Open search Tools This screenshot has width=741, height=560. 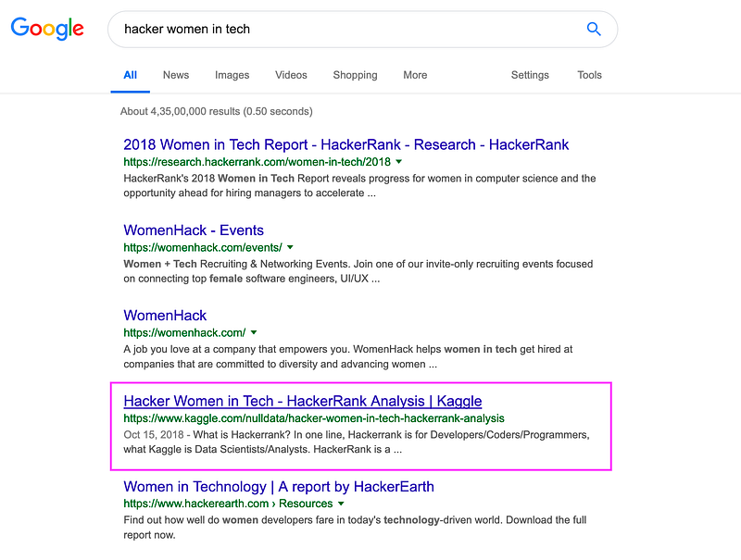click(x=589, y=75)
